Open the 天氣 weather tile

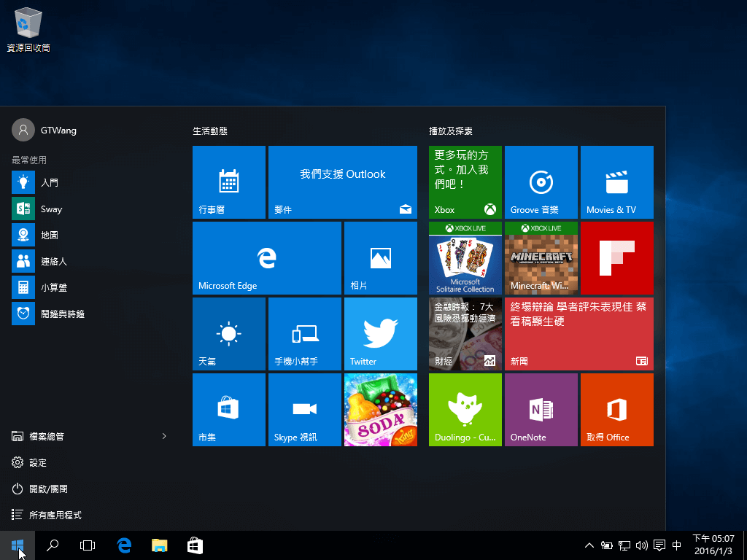pyautogui.click(x=228, y=333)
